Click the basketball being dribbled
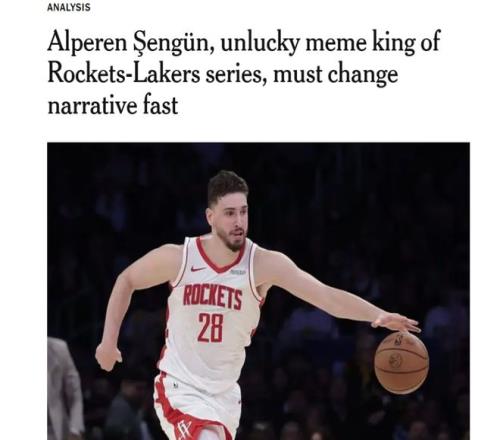 tap(401, 363)
